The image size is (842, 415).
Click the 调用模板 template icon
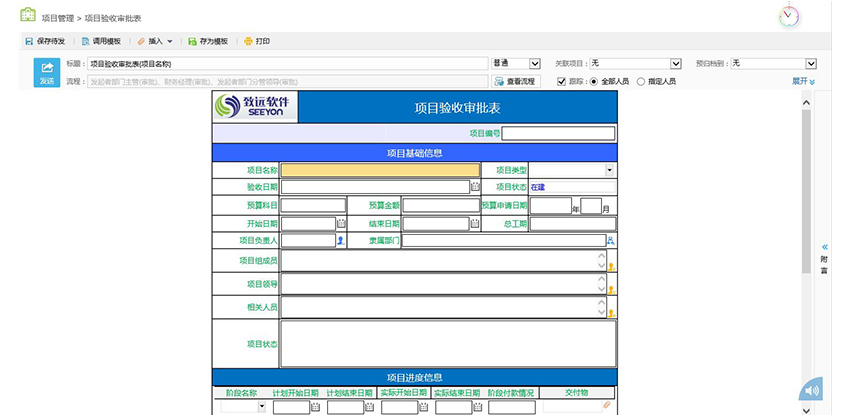coord(85,41)
